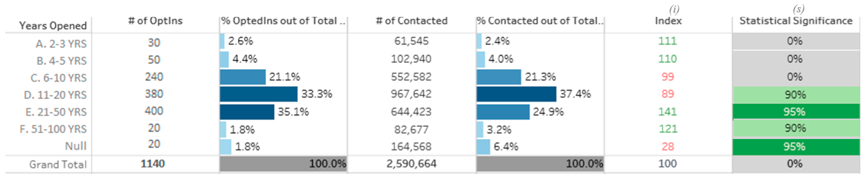
Task: Click the # of Contacted column header
Action: [x=412, y=21]
